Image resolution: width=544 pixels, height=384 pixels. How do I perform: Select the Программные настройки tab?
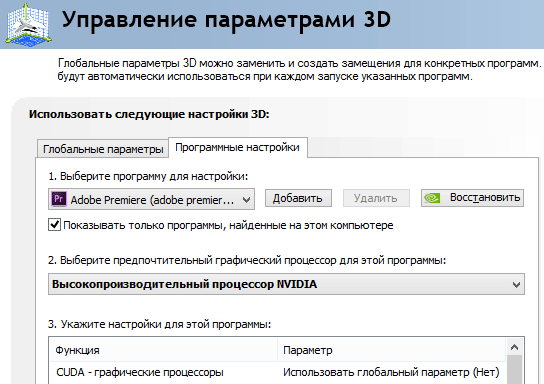238,148
